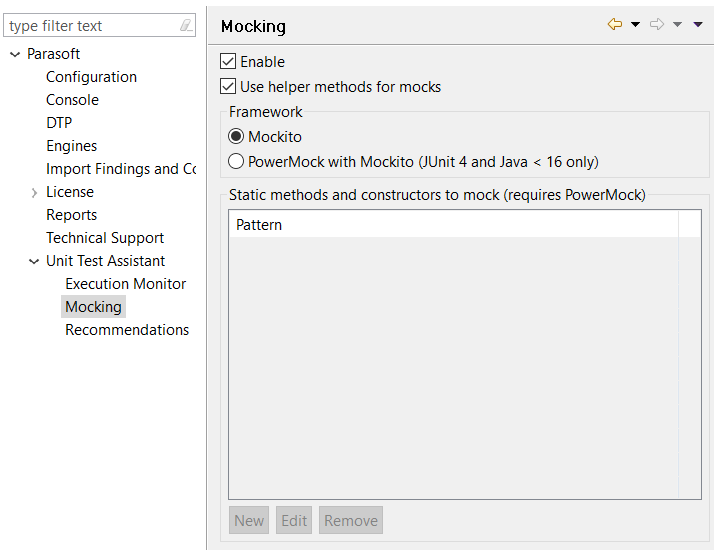Viewport: 714px width, 550px height.
Task: Open Import Findings and Coverage page
Action: click(x=121, y=169)
